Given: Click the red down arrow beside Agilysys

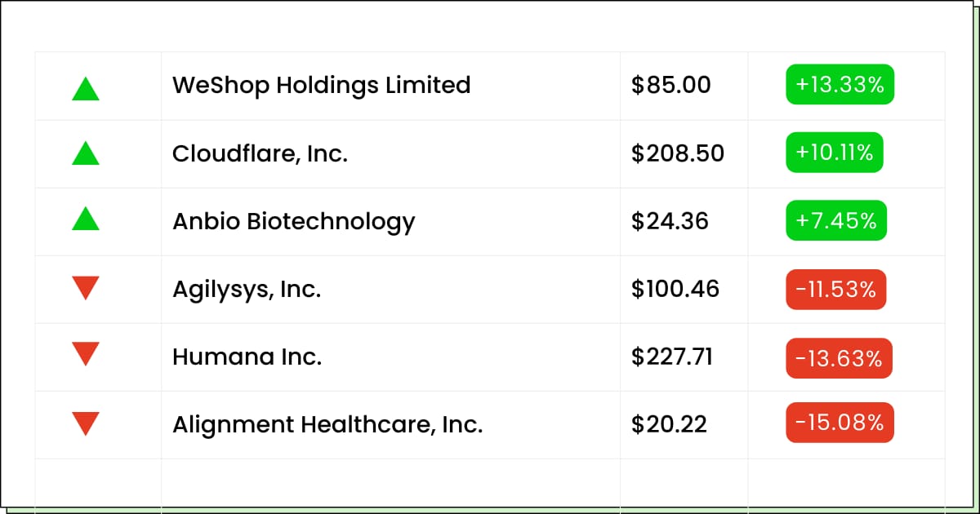Looking at the screenshot, I should (86, 287).
